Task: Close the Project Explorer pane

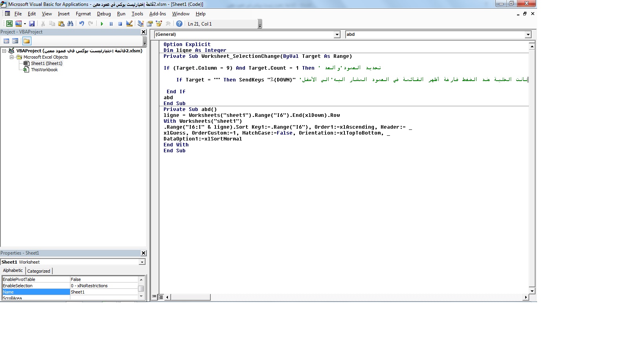Action: (x=144, y=32)
